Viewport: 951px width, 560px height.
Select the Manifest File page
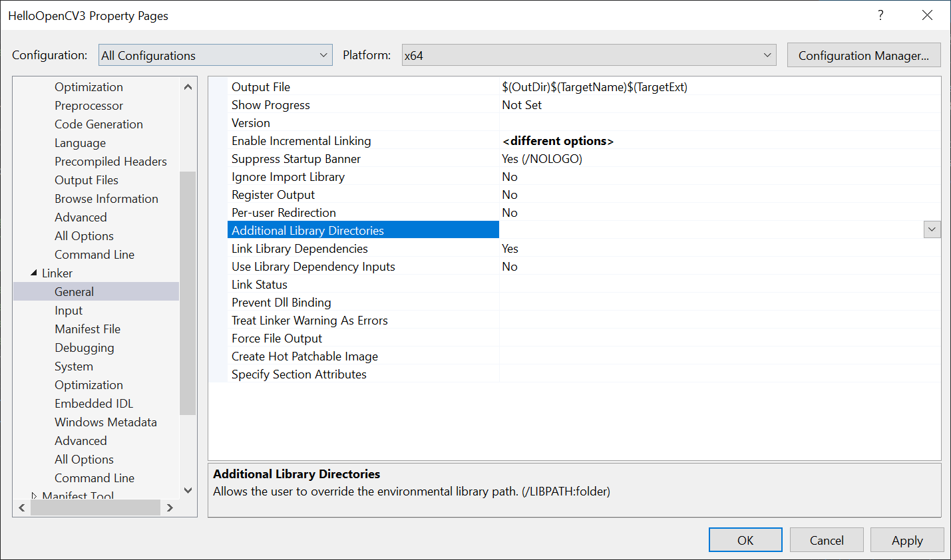click(x=87, y=329)
